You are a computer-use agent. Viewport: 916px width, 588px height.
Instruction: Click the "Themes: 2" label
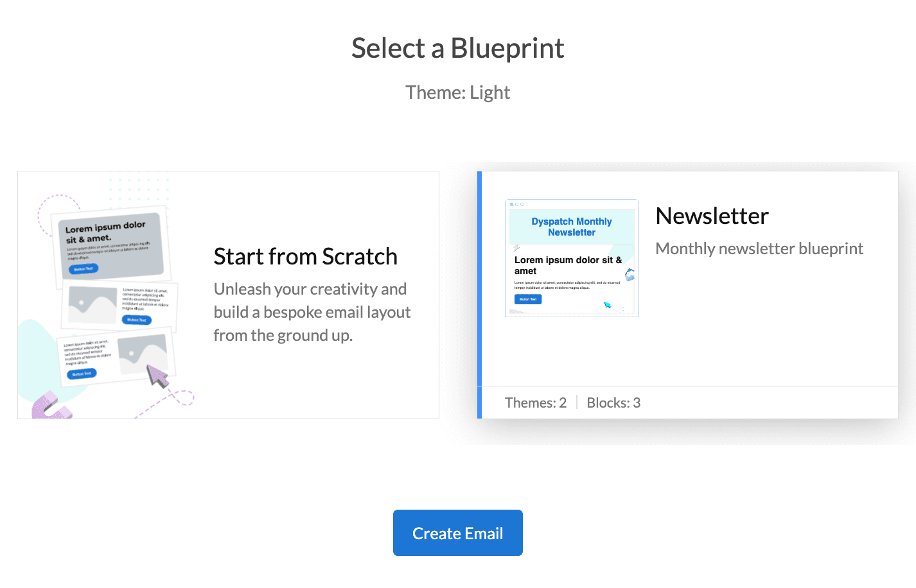[536, 403]
